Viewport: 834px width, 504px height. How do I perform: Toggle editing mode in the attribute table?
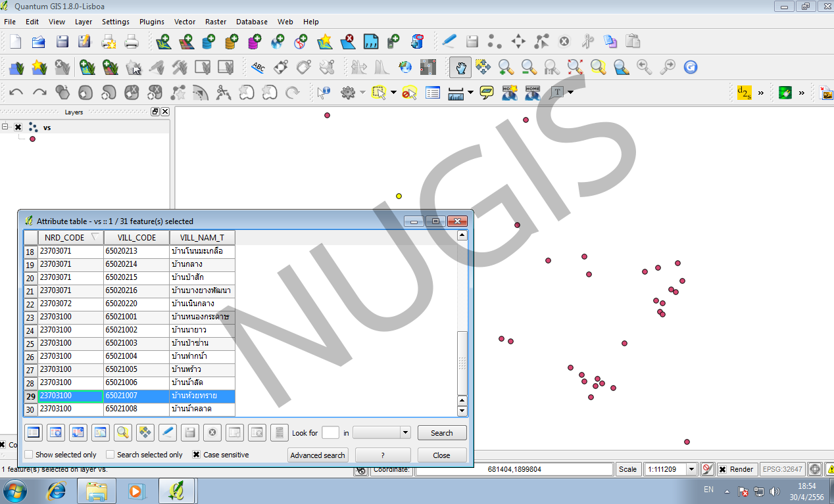pos(168,432)
